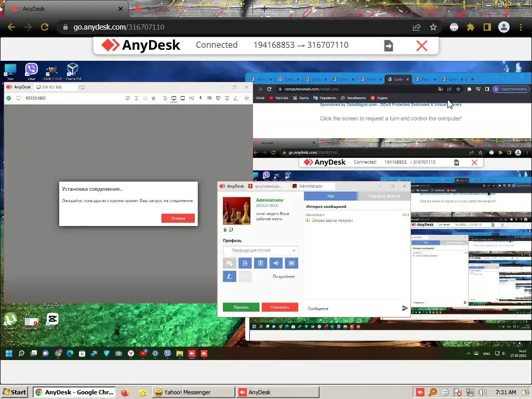The height and width of the screenshot is (399, 532).
Task: Open a new Chrome tab
Action: [x=264, y=9]
